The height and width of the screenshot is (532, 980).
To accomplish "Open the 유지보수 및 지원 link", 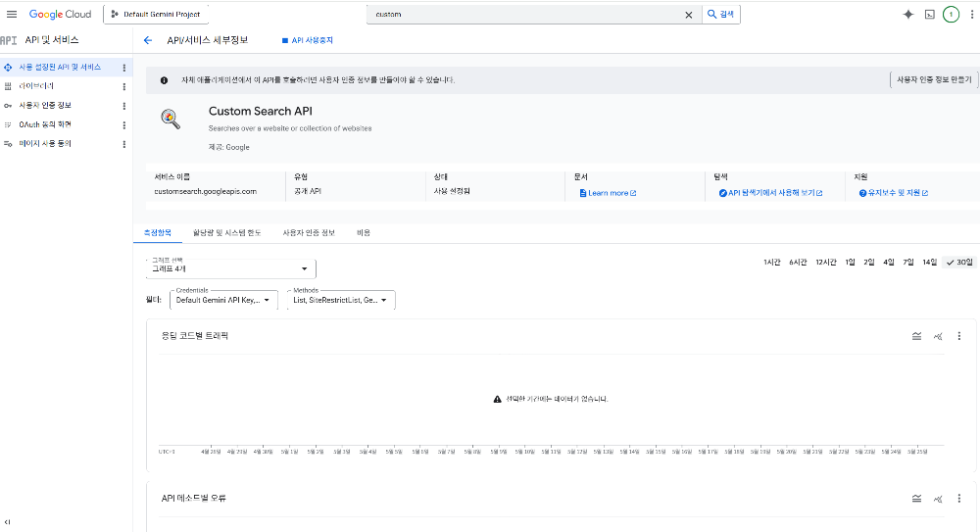I will point(893,193).
